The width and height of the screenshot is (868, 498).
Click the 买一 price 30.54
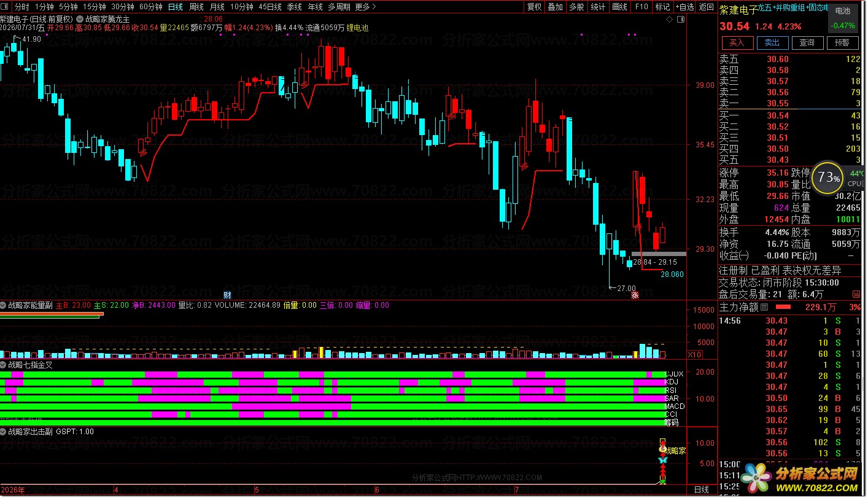(778, 115)
